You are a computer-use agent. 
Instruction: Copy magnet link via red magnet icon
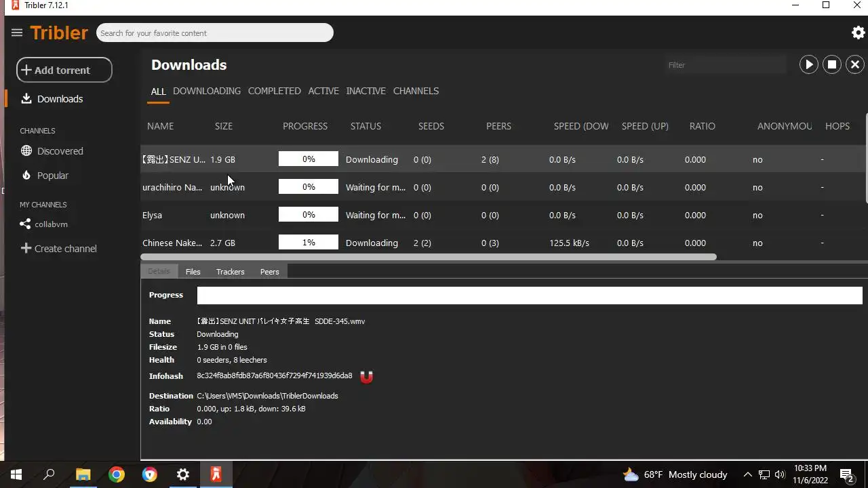pyautogui.click(x=366, y=377)
